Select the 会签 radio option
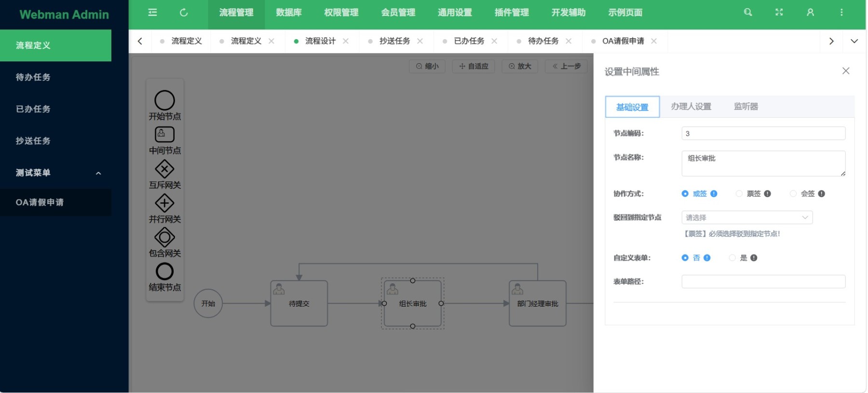The width and height of the screenshot is (868, 393). pyautogui.click(x=793, y=194)
